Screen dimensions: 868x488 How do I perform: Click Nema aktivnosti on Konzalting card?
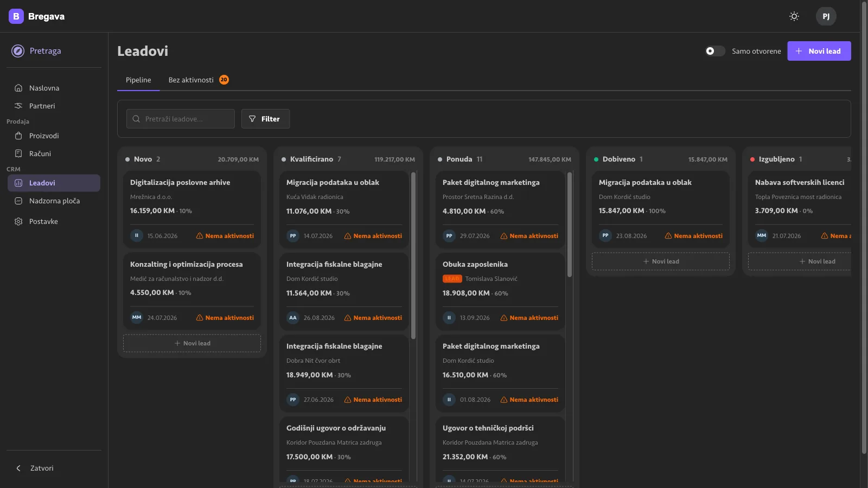(x=225, y=318)
